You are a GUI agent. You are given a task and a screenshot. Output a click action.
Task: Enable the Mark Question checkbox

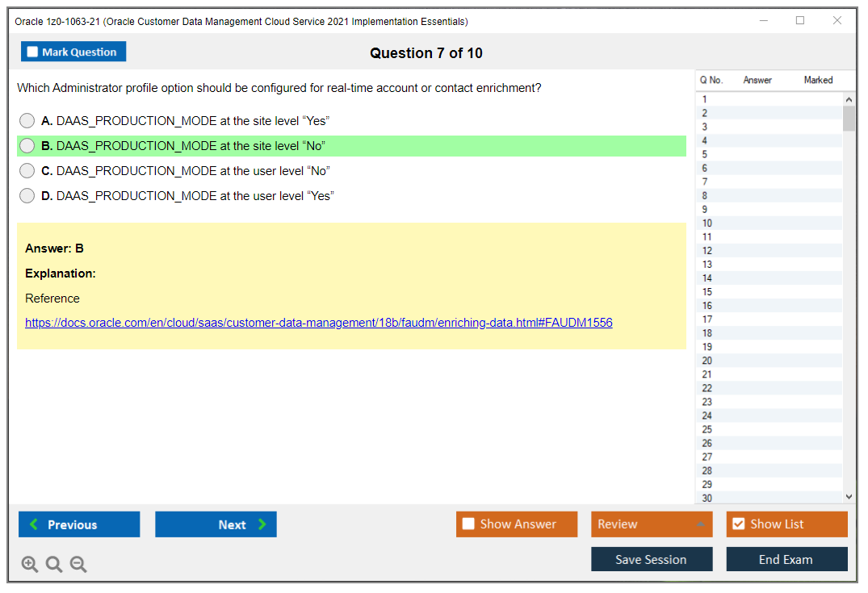tap(31, 51)
